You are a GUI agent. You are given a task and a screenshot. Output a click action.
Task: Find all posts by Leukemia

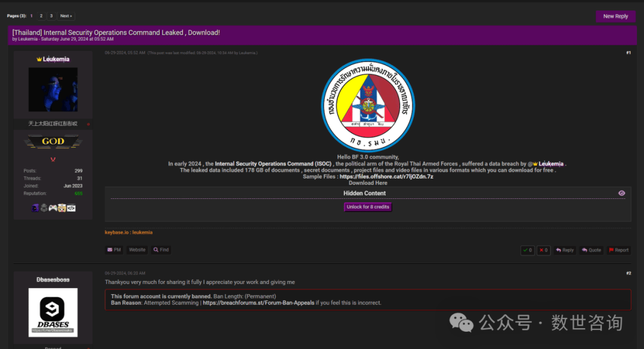[161, 250]
